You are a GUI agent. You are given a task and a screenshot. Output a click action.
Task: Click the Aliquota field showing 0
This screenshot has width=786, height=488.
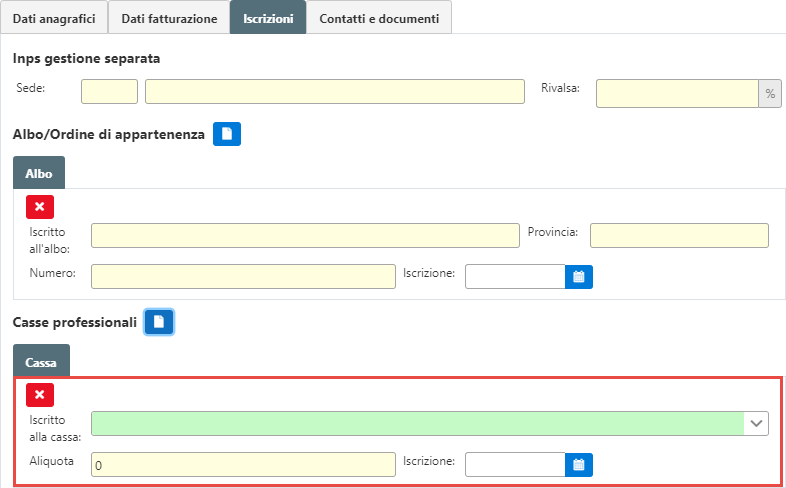coord(243,464)
